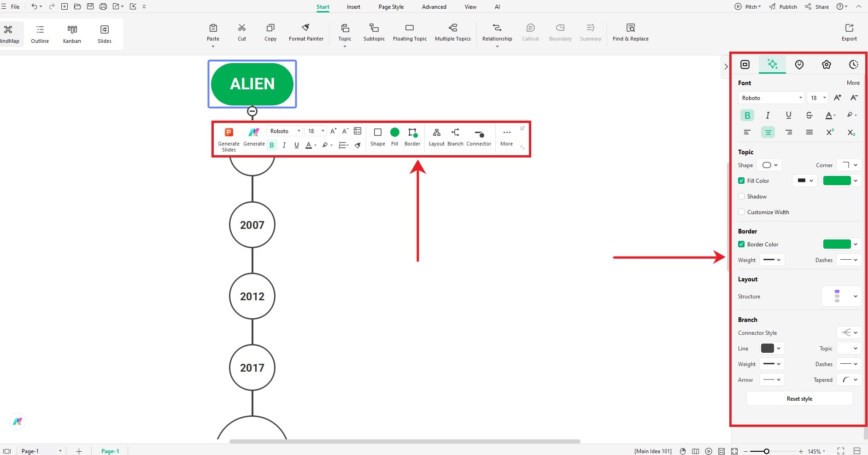
Task: Open the Roboto font dropdown in side panel
Action: 771,98
